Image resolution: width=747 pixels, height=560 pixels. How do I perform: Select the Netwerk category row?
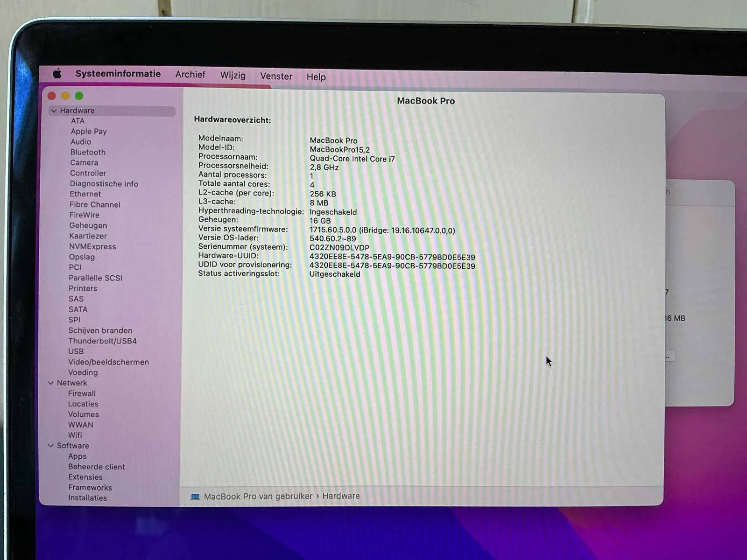coord(72,383)
